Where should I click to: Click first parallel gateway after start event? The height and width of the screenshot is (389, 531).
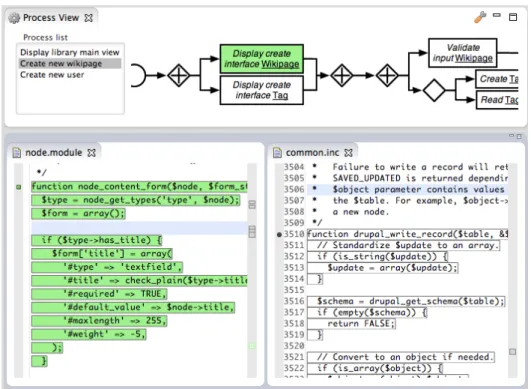click(179, 75)
